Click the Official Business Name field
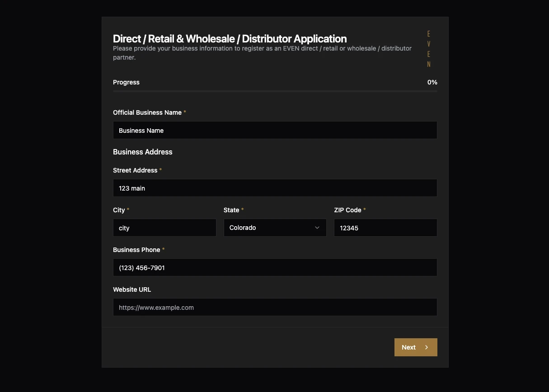Viewport: 549px width, 392px height. coord(275,130)
